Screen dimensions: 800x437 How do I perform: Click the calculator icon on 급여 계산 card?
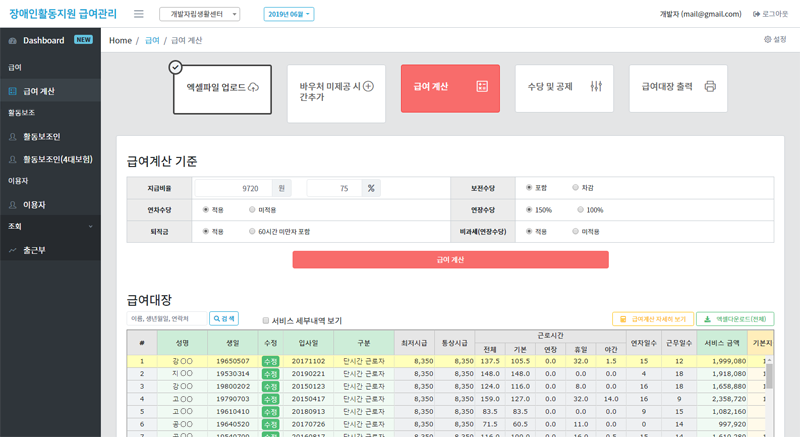click(482, 87)
